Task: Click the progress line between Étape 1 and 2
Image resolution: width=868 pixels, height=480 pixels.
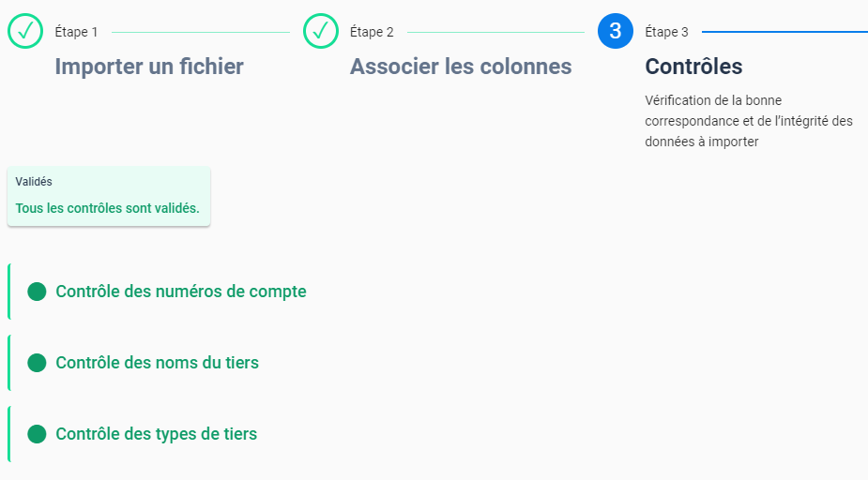Action: (201, 32)
